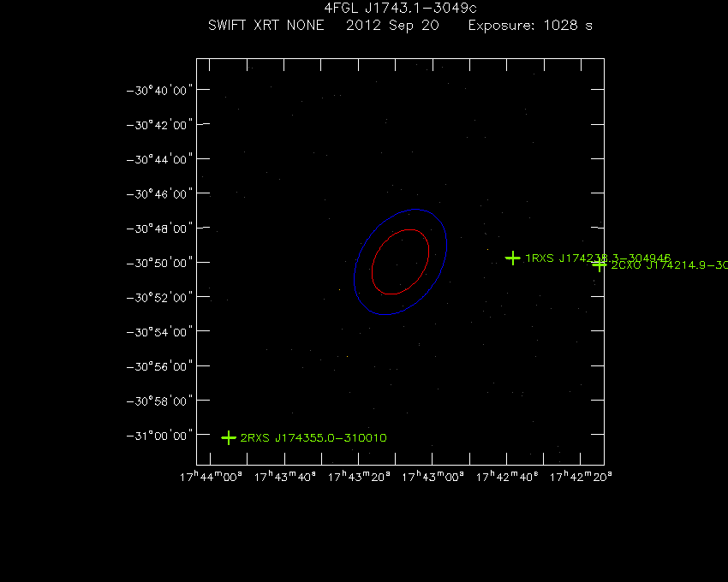The width and height of the screenshot is (728, 582).
Task: Click the blue outer error ellipse
Action: click(x=400, y=262)
